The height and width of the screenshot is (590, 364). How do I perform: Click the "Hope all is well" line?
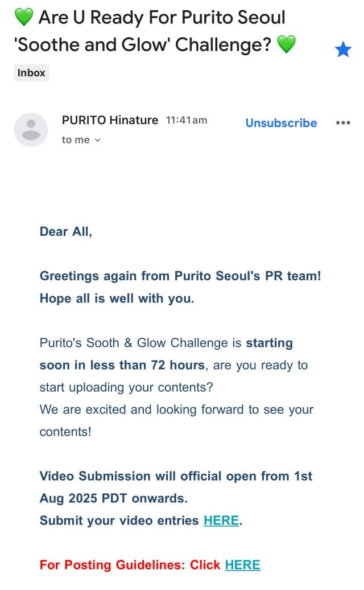click(117, 298)
